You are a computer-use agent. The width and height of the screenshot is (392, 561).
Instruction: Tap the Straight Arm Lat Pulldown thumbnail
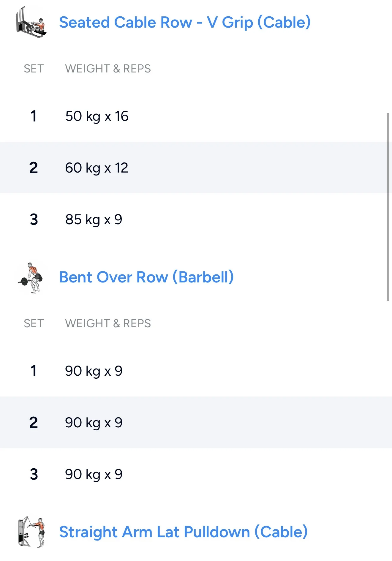pos(31,532)
